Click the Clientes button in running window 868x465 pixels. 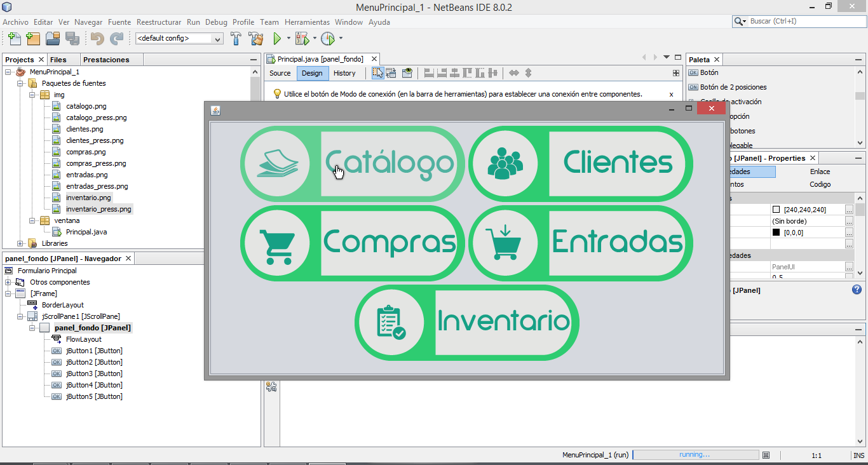[580, 164]
